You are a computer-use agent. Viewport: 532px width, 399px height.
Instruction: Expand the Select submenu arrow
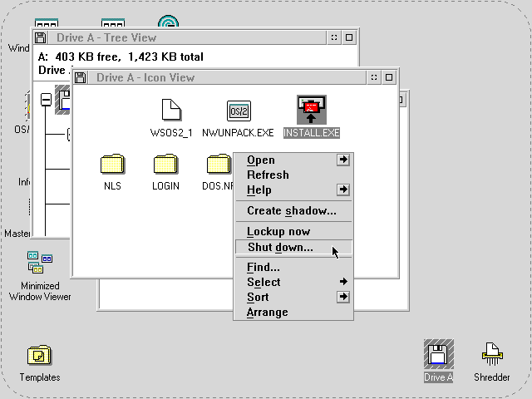[x=343, y=282]
